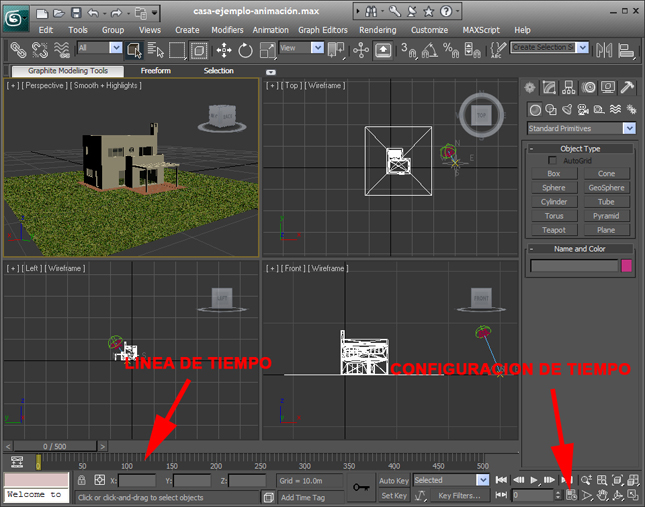Click the Key Filters button
This screenshot has width=645, height=507.
[x=458, y=495]
